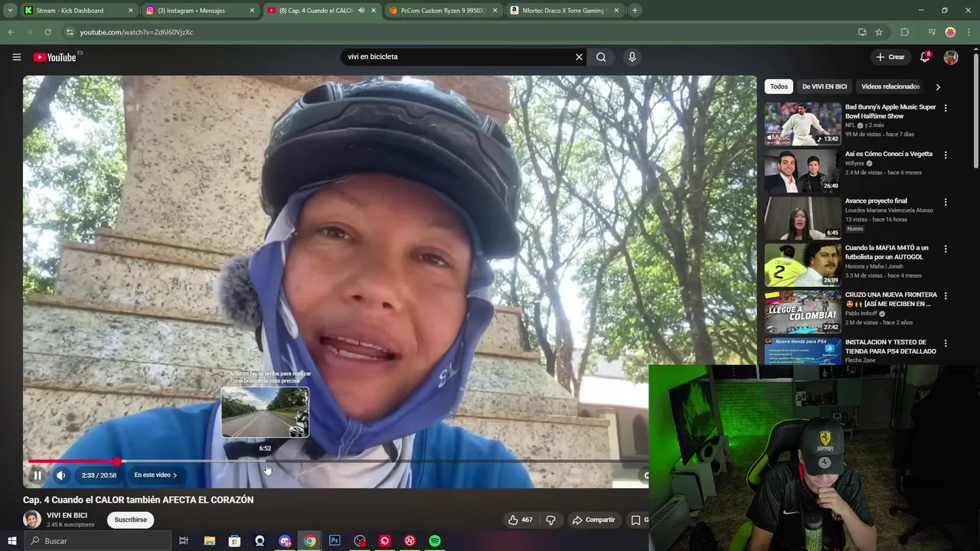Screen dimensions: 980x551
Task: Open more options for MAFIA autogol video
Action: [946, 249]
